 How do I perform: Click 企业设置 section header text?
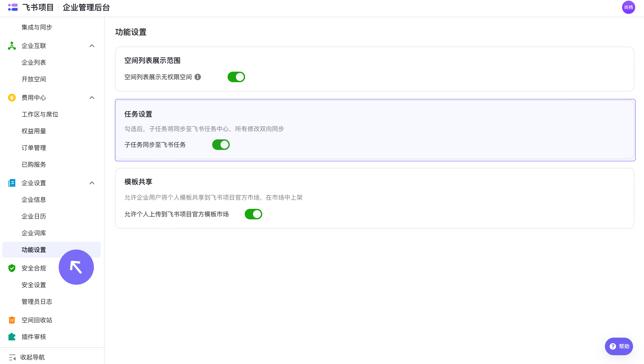coord(34,183)
